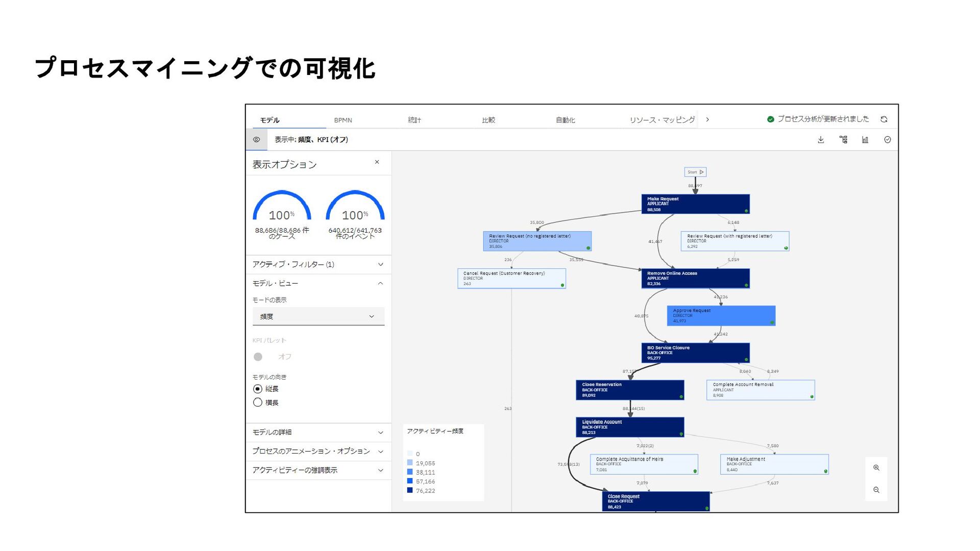
Task: Select Review Request (with registered letter) node
Action: [735, 241]
